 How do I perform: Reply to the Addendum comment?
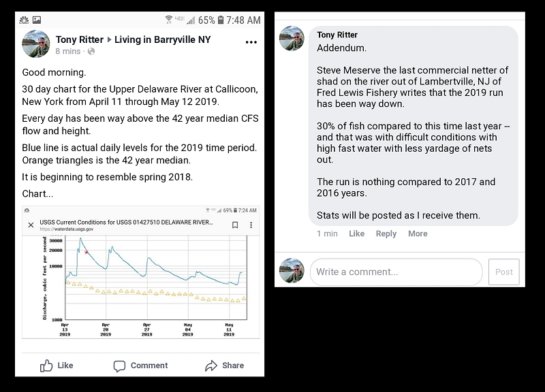pos(386,233)
